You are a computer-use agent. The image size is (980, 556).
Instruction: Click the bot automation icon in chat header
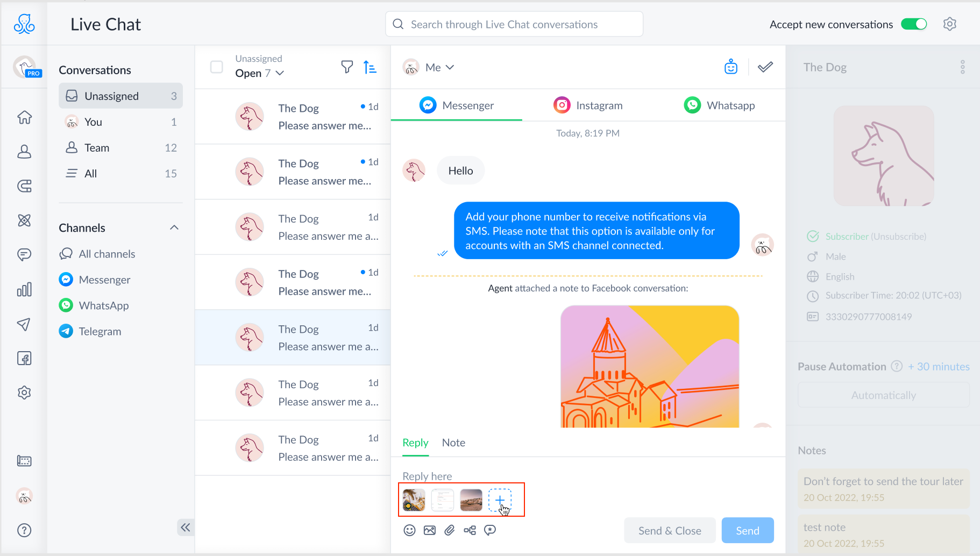(x=731, y=67)
